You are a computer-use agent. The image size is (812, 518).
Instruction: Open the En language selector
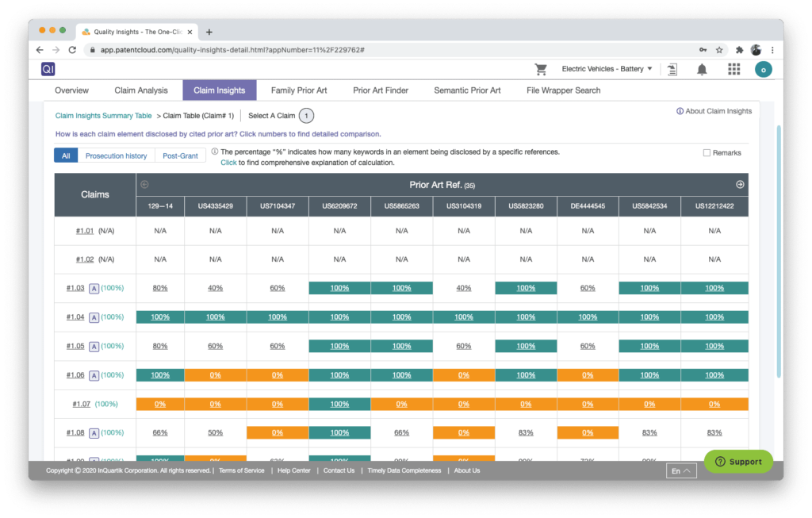pos(680,470)
